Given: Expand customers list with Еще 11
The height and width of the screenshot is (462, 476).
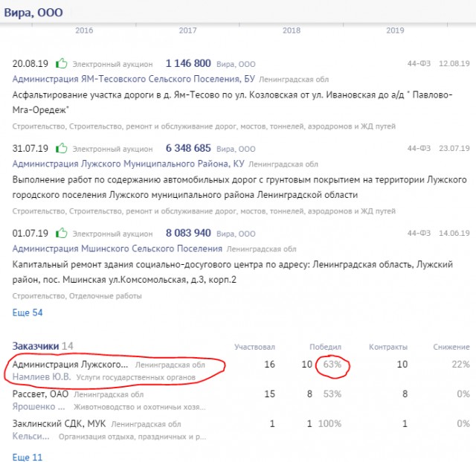Looking at the screenshot, I should click(28, 457).
